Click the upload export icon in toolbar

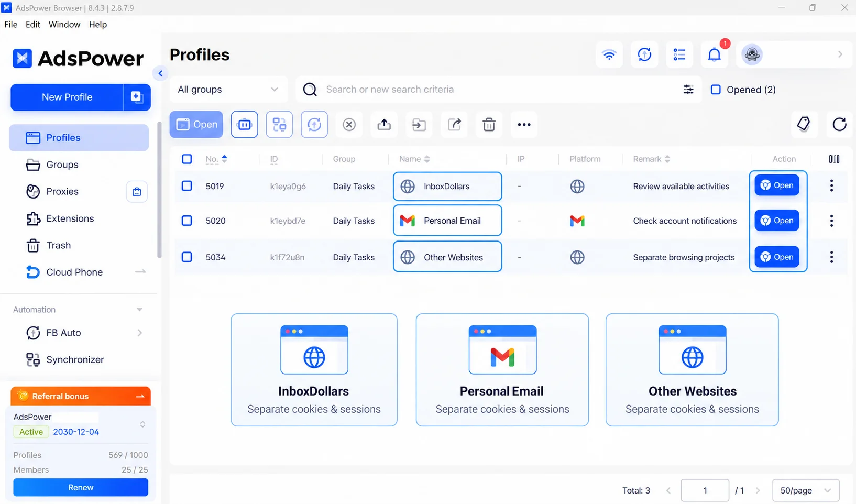[384, 125]
